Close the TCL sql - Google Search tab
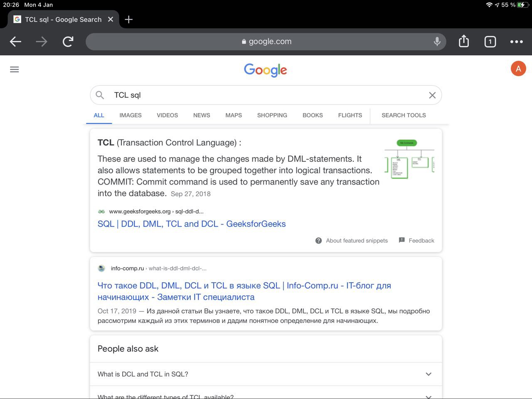The width and height of the screenshot is (532, 399). (x=111, y=20)
